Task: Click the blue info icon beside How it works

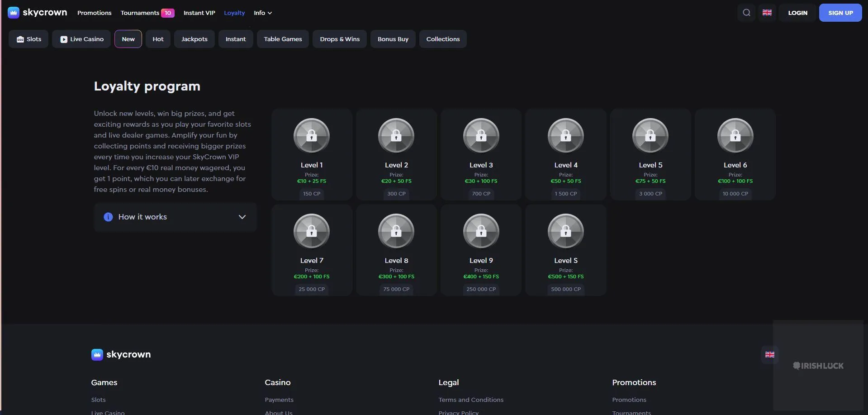Action: coord(108,217)
